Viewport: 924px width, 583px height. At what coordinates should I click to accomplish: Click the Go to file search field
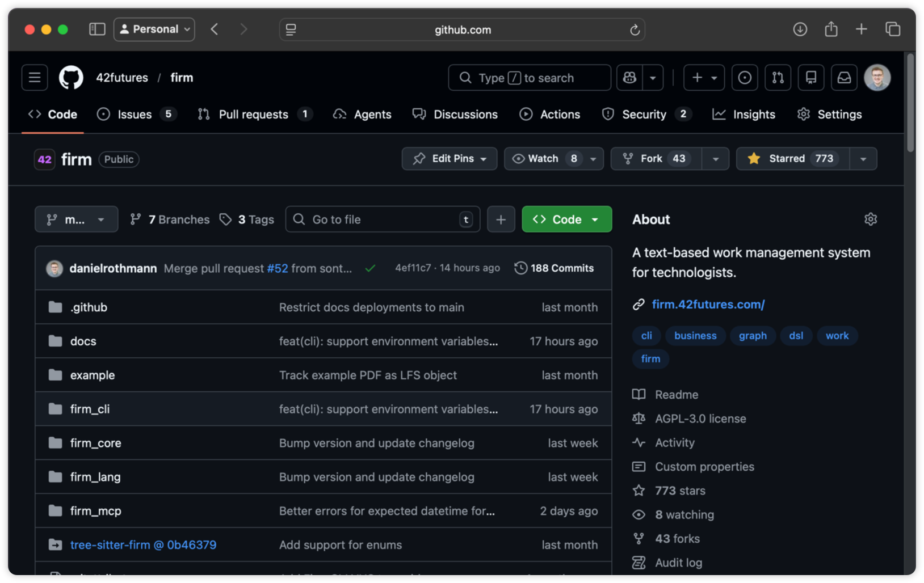coord(383,219)
